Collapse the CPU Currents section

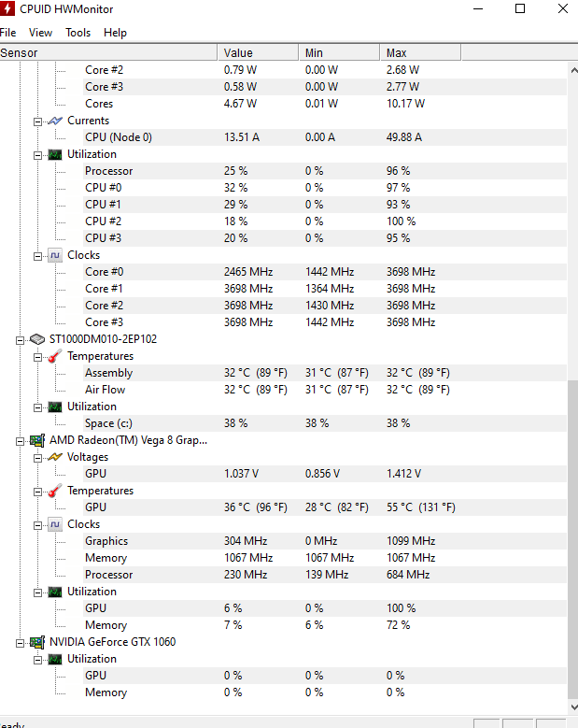pyautogui.click(x=37, y=121)
